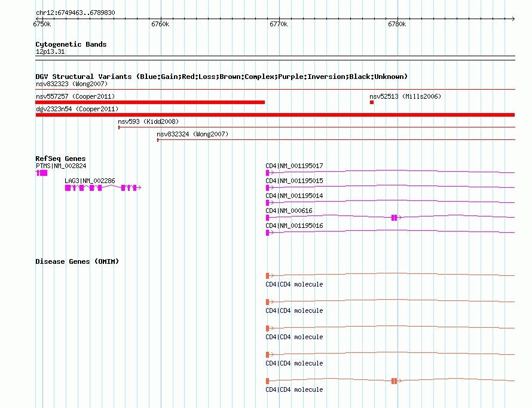Open variant label nsv593 (Kidd2008)
The height and width of the screenshot is (408, 532).
click(x=148, y=121)
